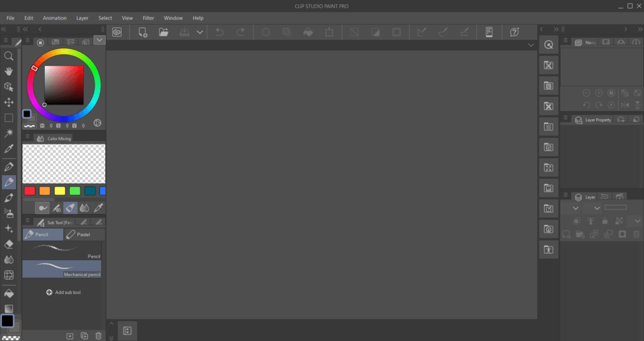Select the Eyedropper tool in left toolbar
This screenshot has width=644, height=341.
[x=9, y=149]
